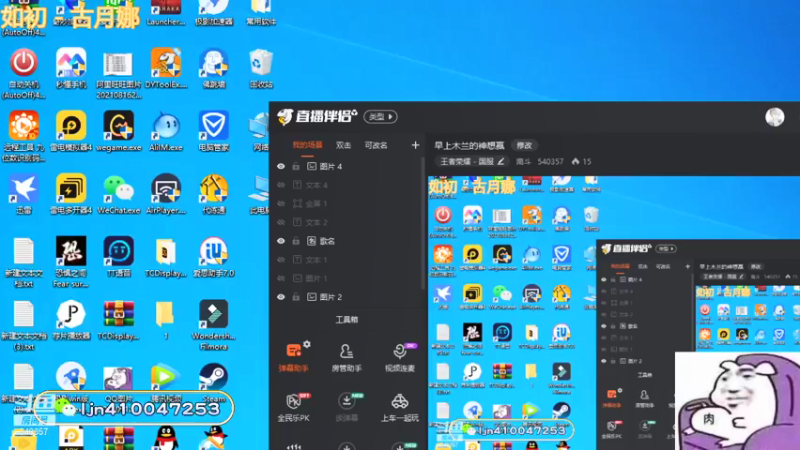Open WeChat.exe desktop shortcut

118,194
